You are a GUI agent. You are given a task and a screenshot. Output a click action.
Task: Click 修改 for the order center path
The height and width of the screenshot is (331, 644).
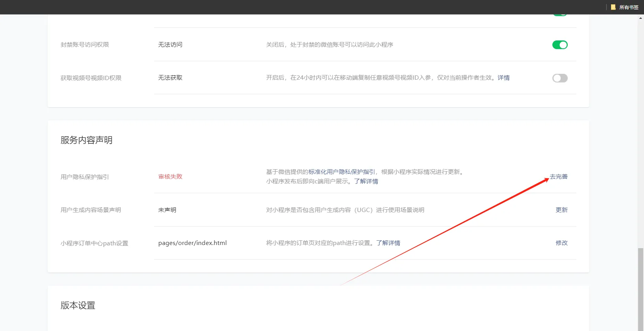[561, 243]
